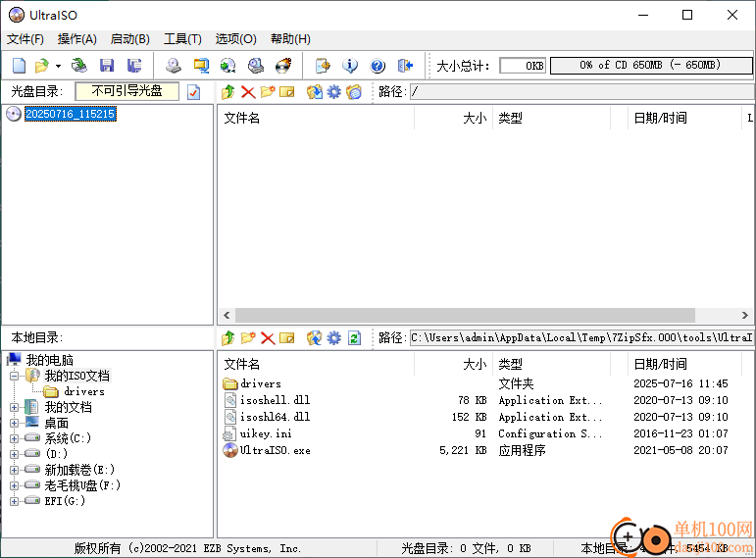
Task: Sort disc list by 日期/时间 column header
Action: 684,118
